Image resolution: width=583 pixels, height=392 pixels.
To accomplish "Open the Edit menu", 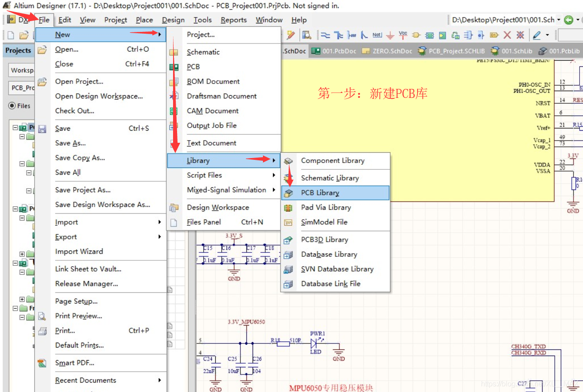I will pos(65,20).
